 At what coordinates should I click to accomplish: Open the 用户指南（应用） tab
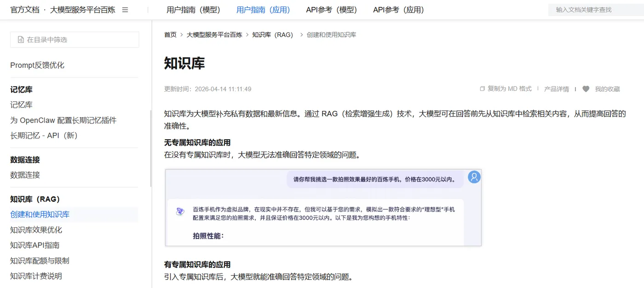click(263, 10)
